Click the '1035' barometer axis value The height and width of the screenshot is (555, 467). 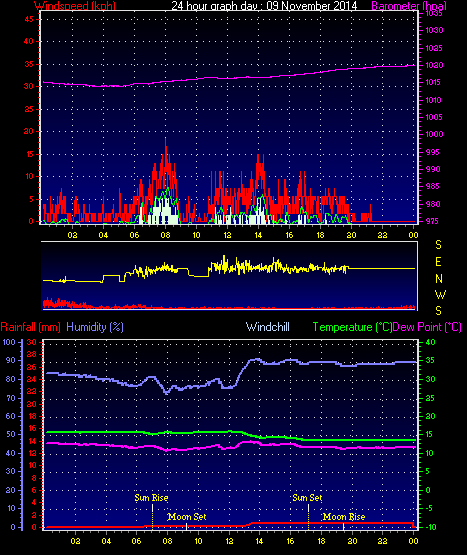pyautogui.click(x=434, y=13)
